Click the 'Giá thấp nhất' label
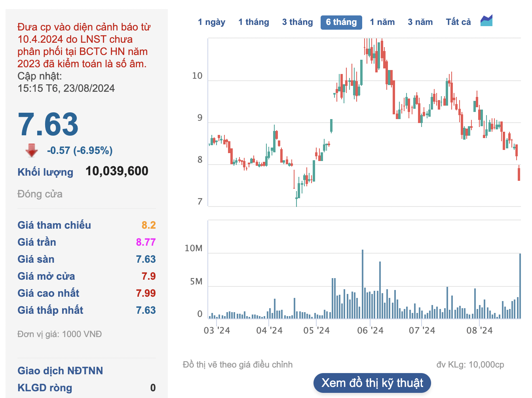This screenshot has width=532, height=398. tap(50, 310)
